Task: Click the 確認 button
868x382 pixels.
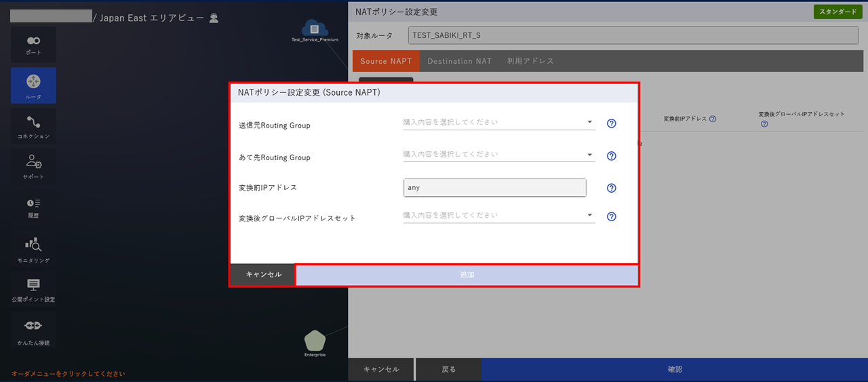Action: point(675,370)
